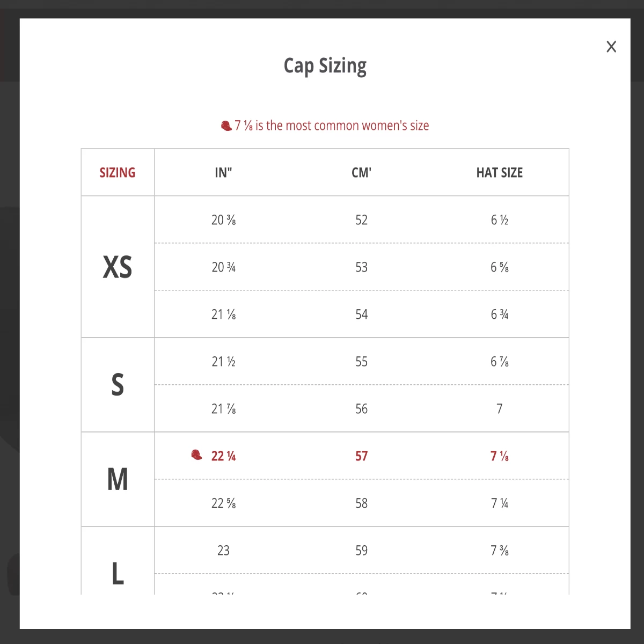644x644 pixels.
Task: Click the Cap Sizing heading
Action: coord(325,66)
